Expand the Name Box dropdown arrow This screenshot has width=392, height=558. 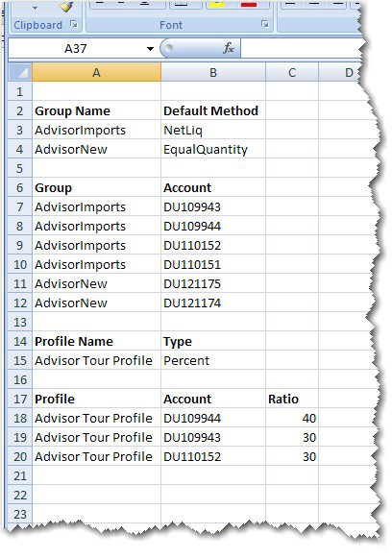(x=150, y=48)
